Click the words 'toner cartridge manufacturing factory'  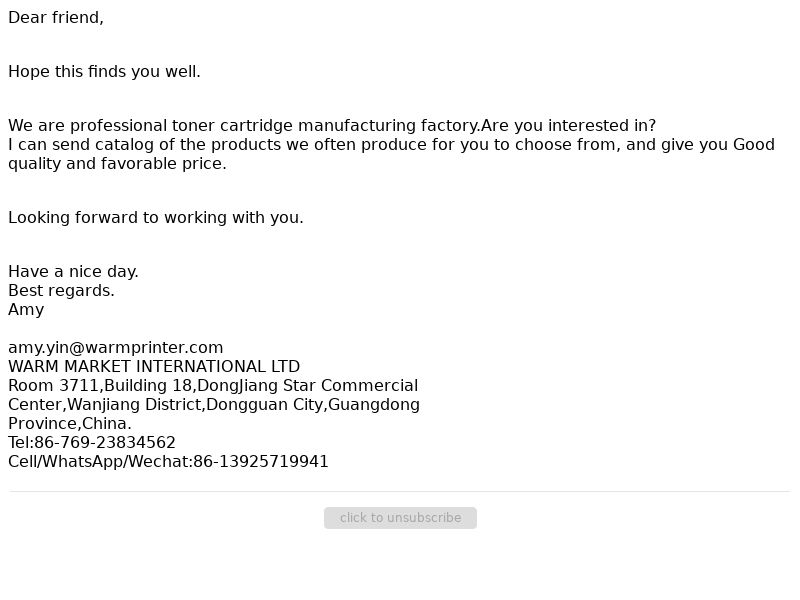click(x=326, y=126)
